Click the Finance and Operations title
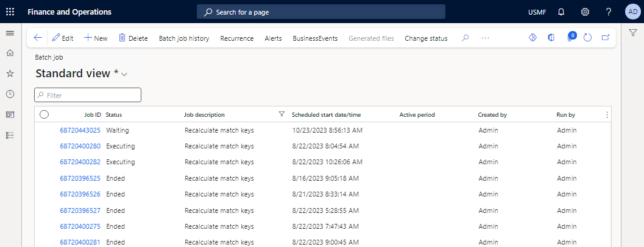Screen dimensions: 644x247 pos(69,12)
